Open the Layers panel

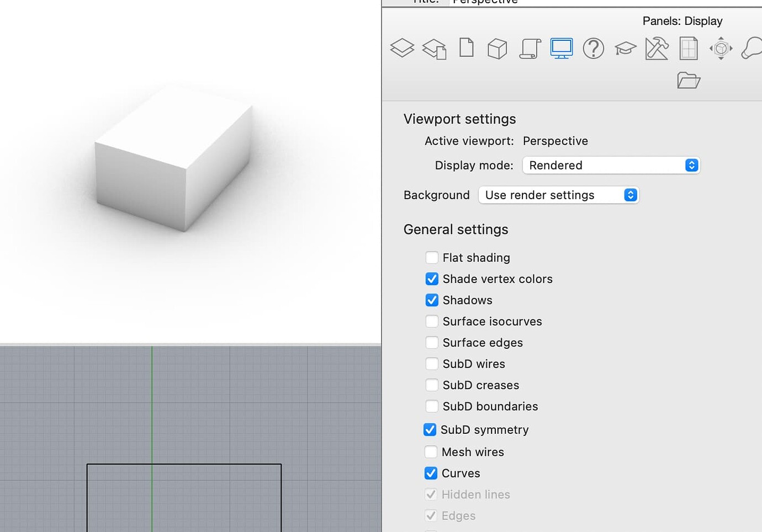coord(402,49)
